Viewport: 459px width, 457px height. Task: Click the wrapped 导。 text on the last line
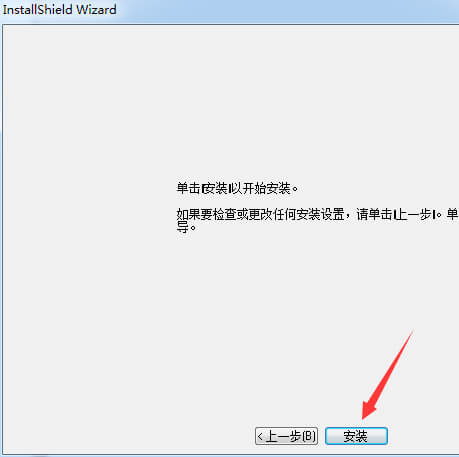(186, 228)
